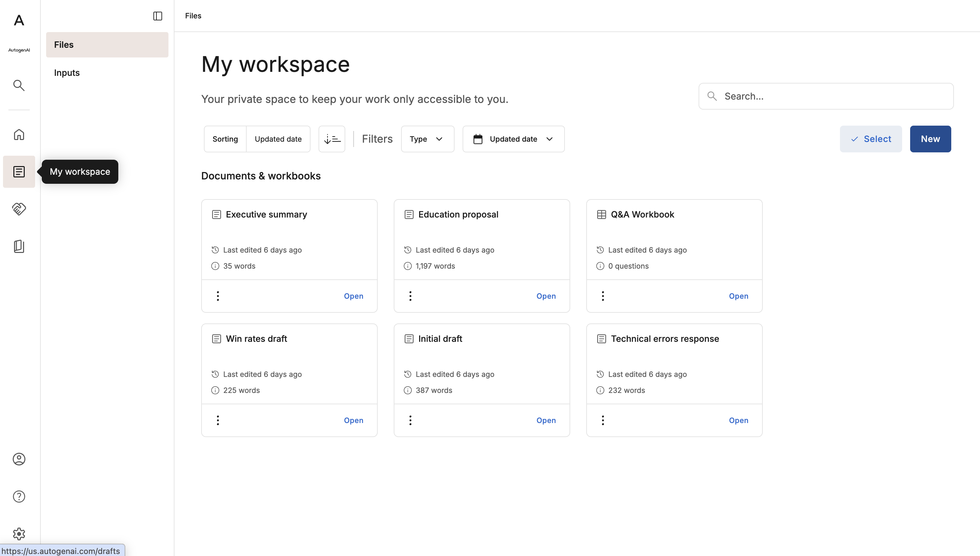
Task: Click the Initial draft card title
Action: pyautogui.click(x=440, y=339)
